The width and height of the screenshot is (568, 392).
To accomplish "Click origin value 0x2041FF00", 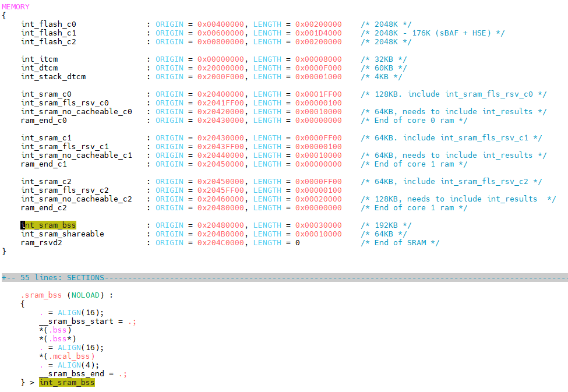I will tap(221, 103).
